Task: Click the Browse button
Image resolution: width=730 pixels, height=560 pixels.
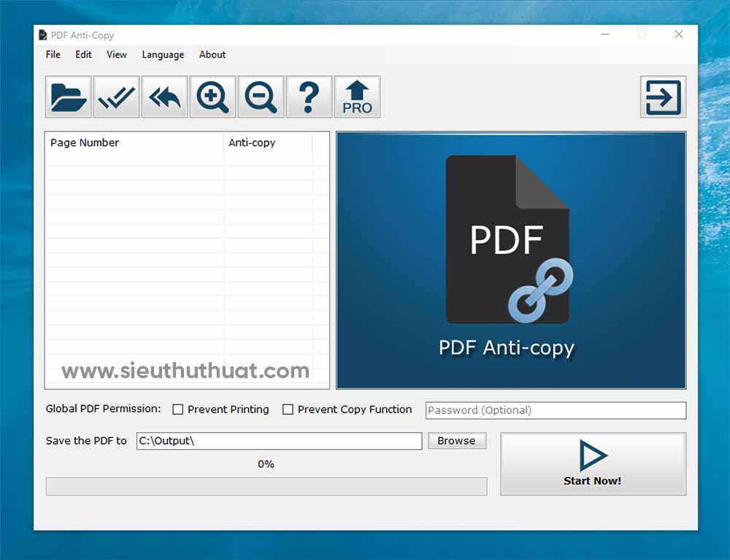Action: tap(456, 440)
